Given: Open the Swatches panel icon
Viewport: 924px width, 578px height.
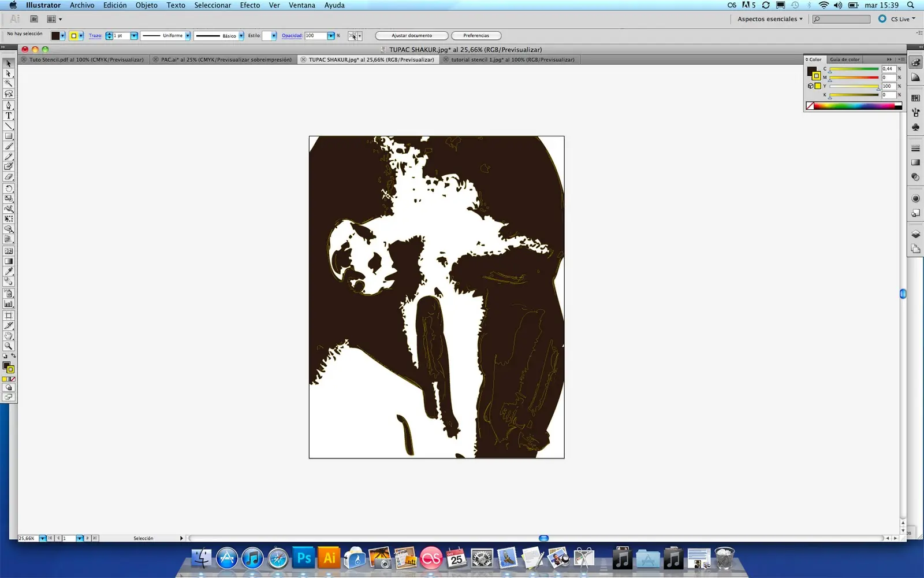Looking at the screenshot, I should pos(915,98).
